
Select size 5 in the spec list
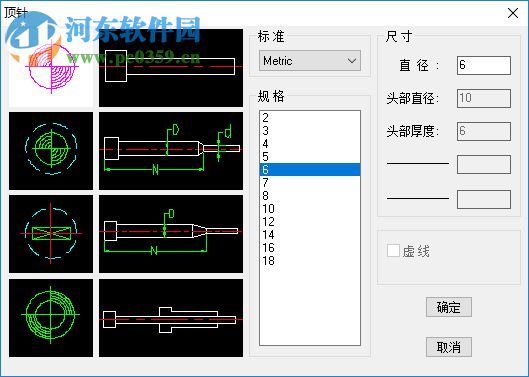pyautogui.click(x=310, y=157)
